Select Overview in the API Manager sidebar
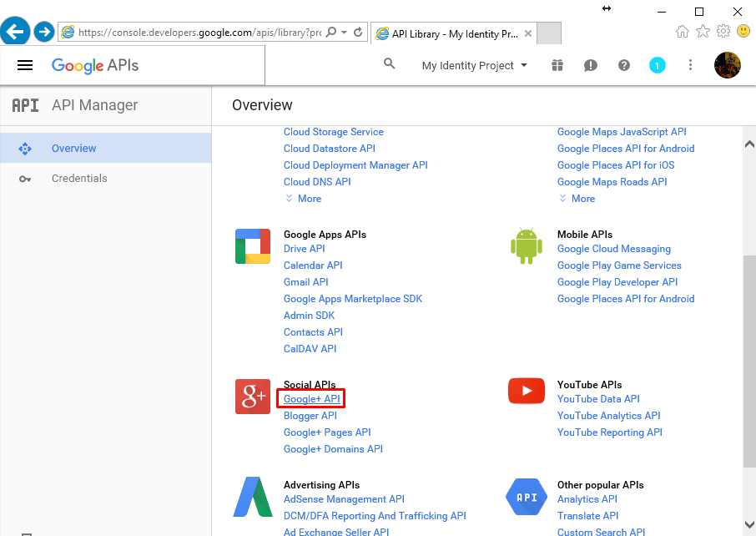The height and width of the screenshot is (536, 756). [x=73, y=149]
